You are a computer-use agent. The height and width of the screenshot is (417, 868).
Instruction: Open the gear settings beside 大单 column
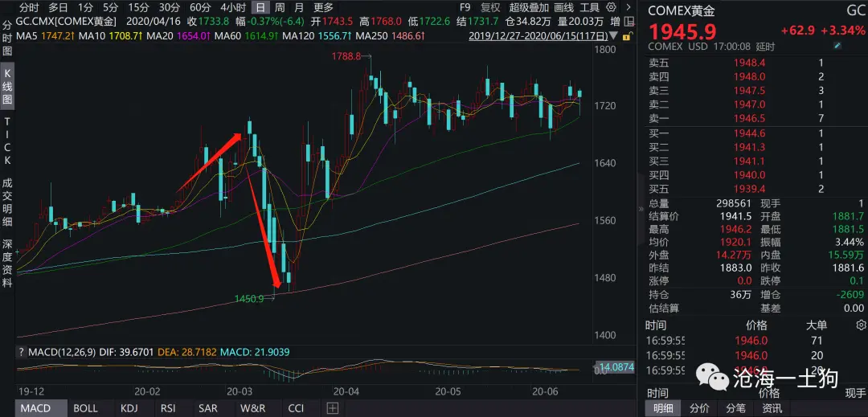pyautogui.click(x=861, y=325)
